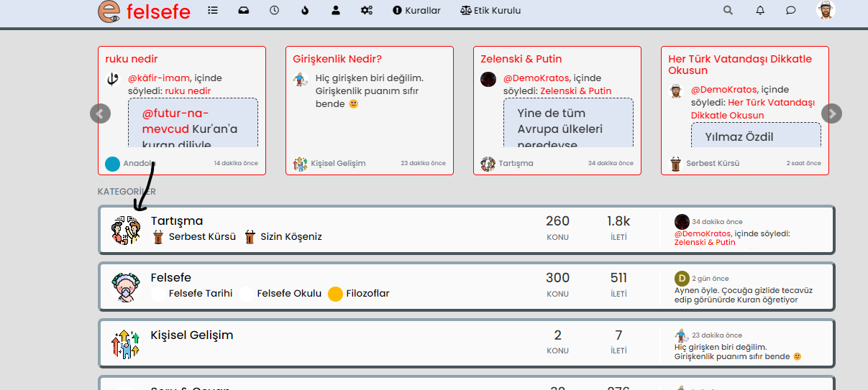Image resolution: width=868 pixels, height=390 pixels.
Task: Open the chat bubble icon
Action: tap(790, 11)
